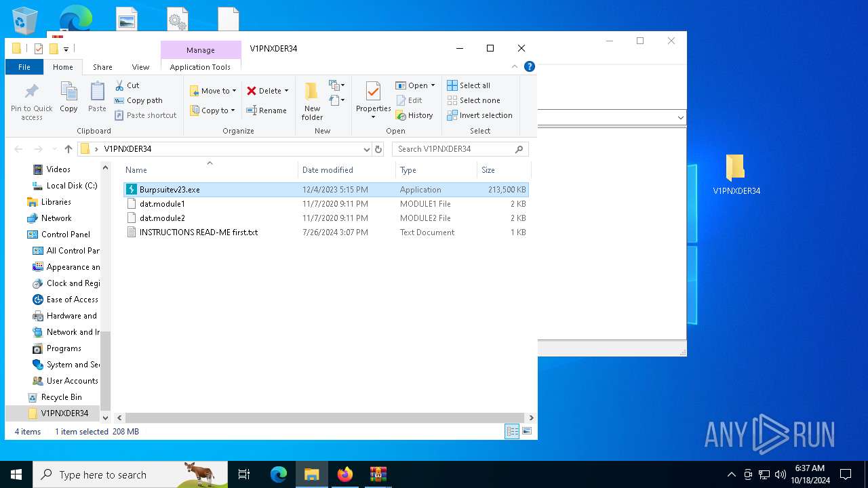Open V1PNXDER34 folder on desktop
This screenshot has height=488, width=868.
pos(736,175)
